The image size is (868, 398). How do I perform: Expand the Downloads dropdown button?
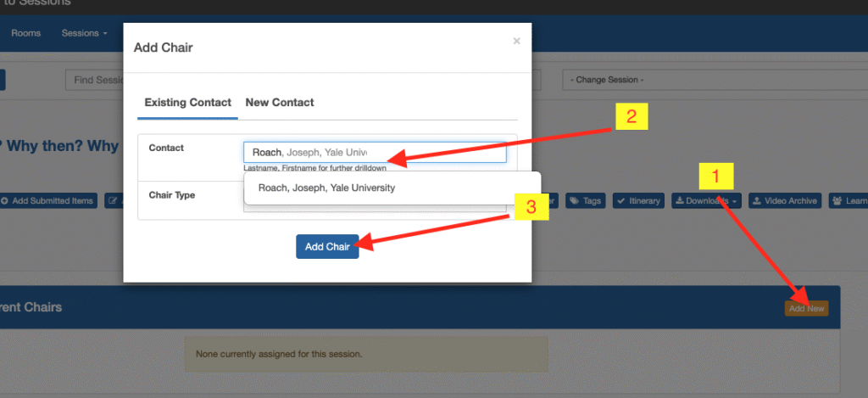pos(705,201)
